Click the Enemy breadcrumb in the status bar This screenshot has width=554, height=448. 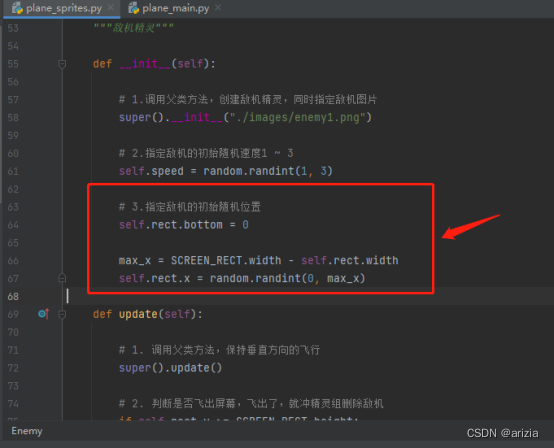pos(27,431)
